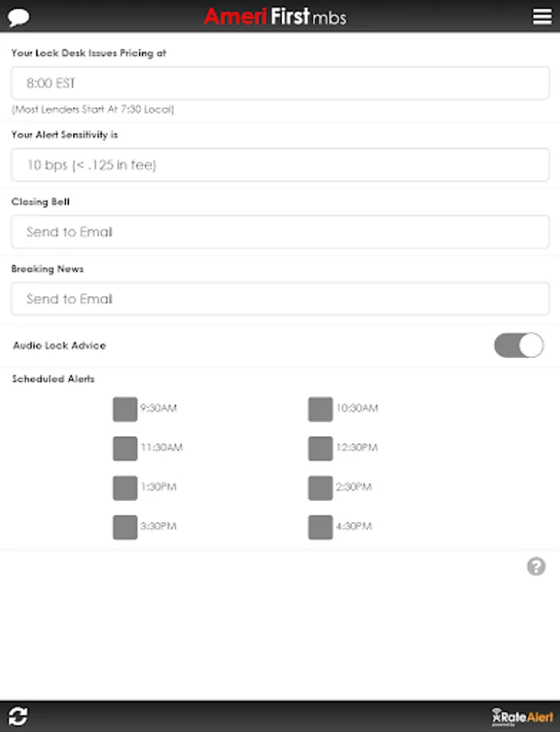Click the AmeriFirst mbs header logo
This screenshot has width=560, height=732.
(275, 16)
